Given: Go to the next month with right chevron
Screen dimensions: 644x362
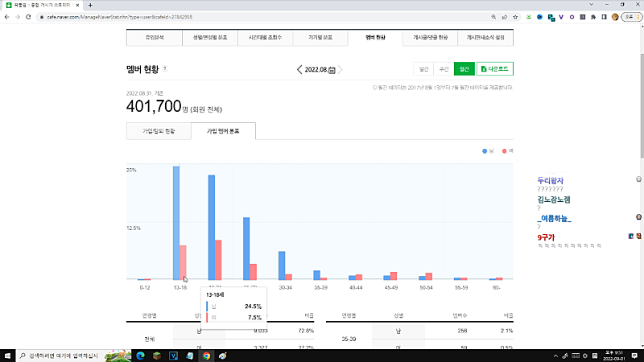Looking at the screenshot, I should point(341,70).
